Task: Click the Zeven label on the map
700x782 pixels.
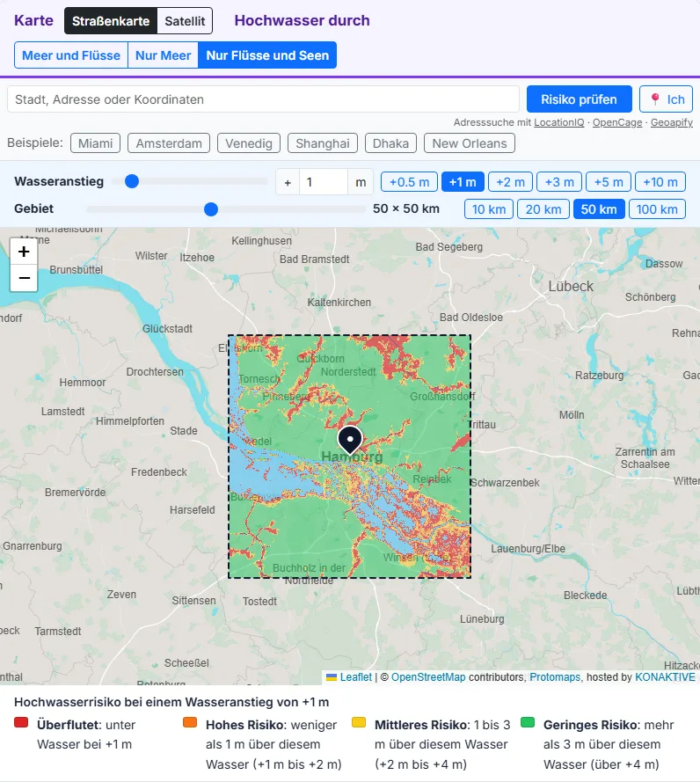Action: 121,595
